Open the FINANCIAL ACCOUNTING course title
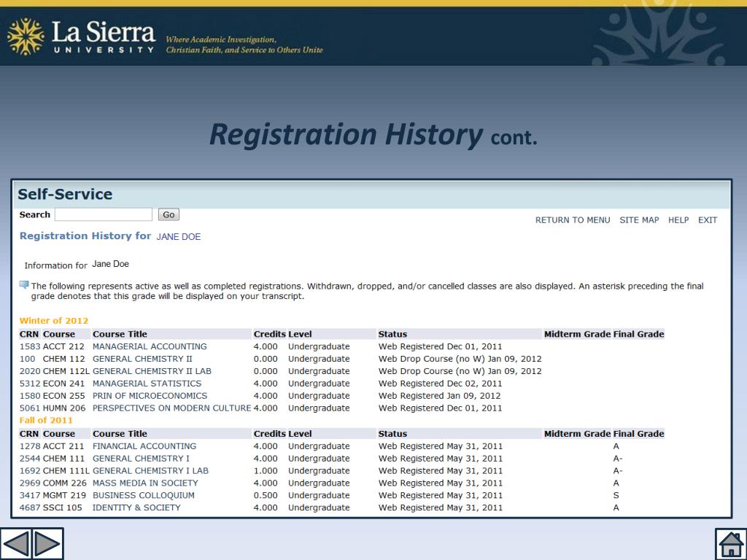This screenshot has width=747, height=560. (x=144, y=446)
